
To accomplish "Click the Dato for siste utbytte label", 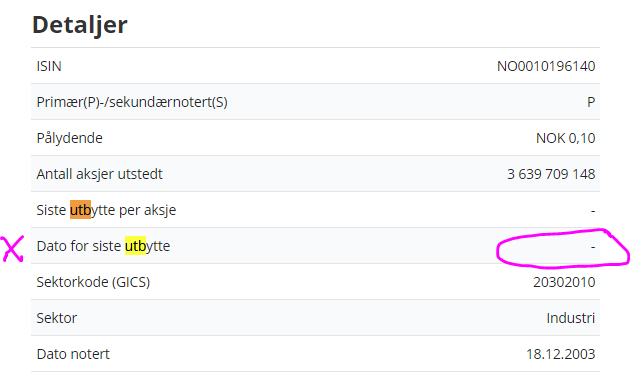I will point(103,246).
